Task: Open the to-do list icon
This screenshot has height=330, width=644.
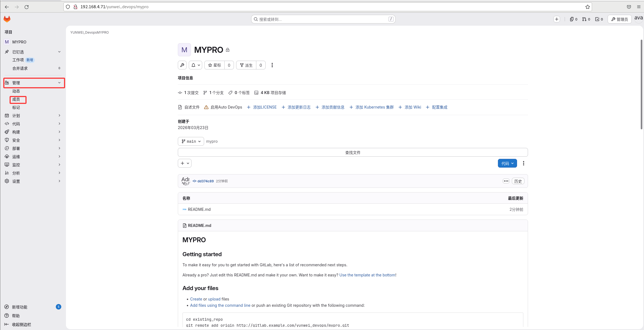Action: 599,19
